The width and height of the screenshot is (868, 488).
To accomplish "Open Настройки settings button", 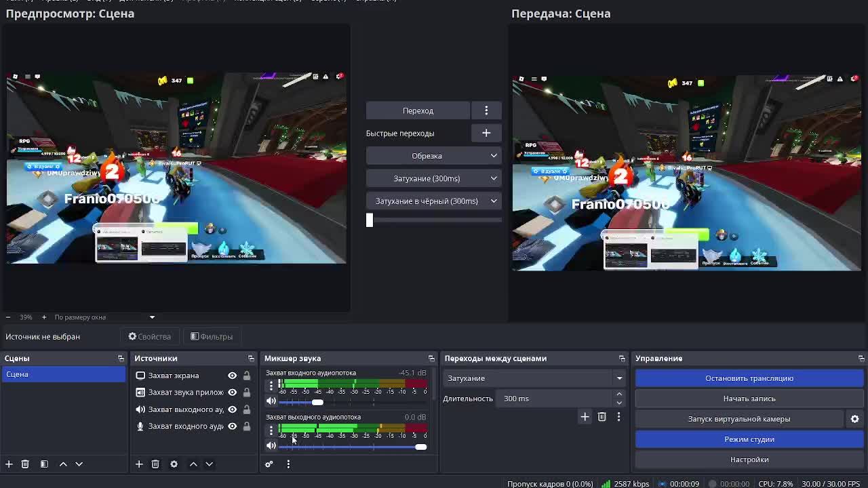I will tap(749, 460).
